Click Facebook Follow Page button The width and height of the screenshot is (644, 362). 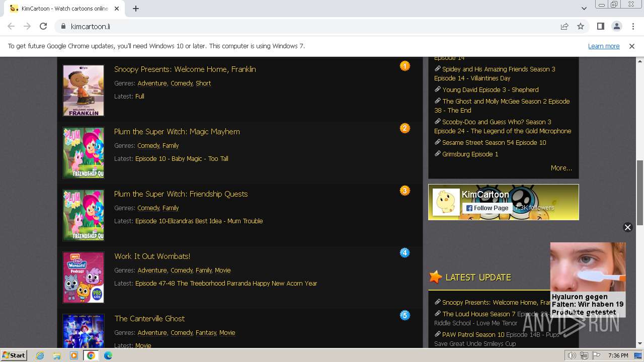tap(487, 208)
